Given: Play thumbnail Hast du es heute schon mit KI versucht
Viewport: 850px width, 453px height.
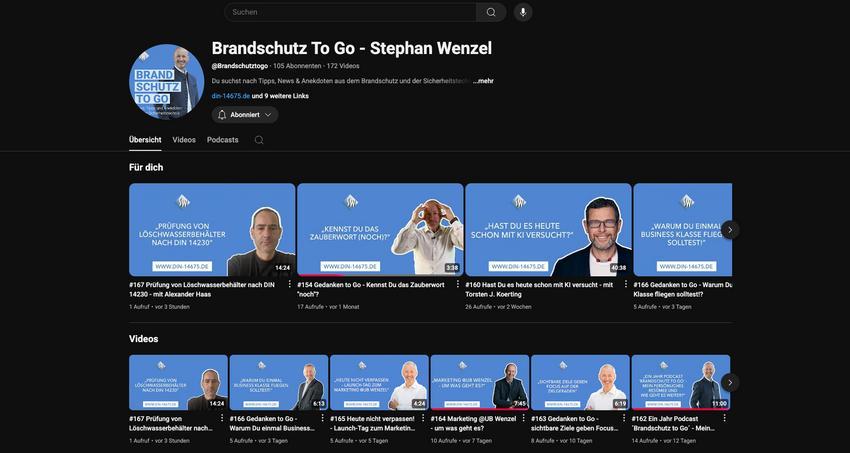Looking at the screenshot, I should (x=548, y=230).
